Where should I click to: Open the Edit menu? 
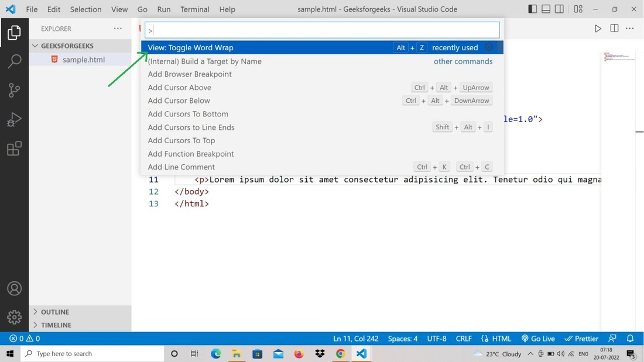tap(53, 9)
